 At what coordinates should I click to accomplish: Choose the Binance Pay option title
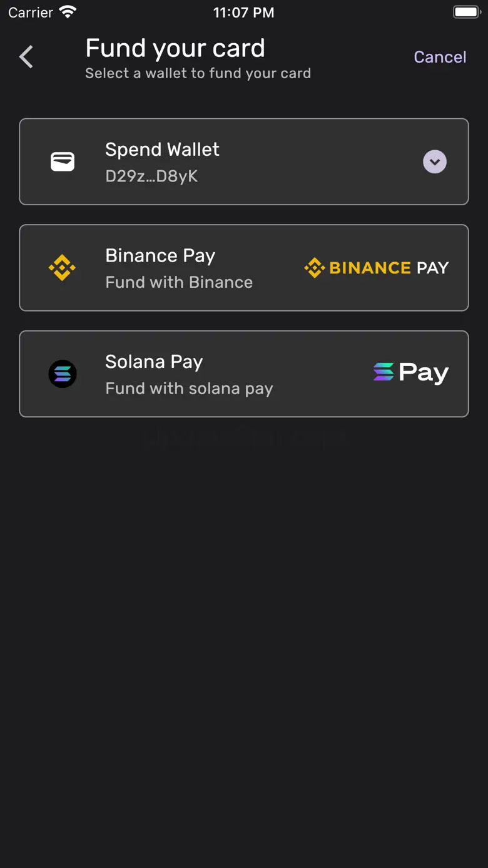[x=160, y=255]
